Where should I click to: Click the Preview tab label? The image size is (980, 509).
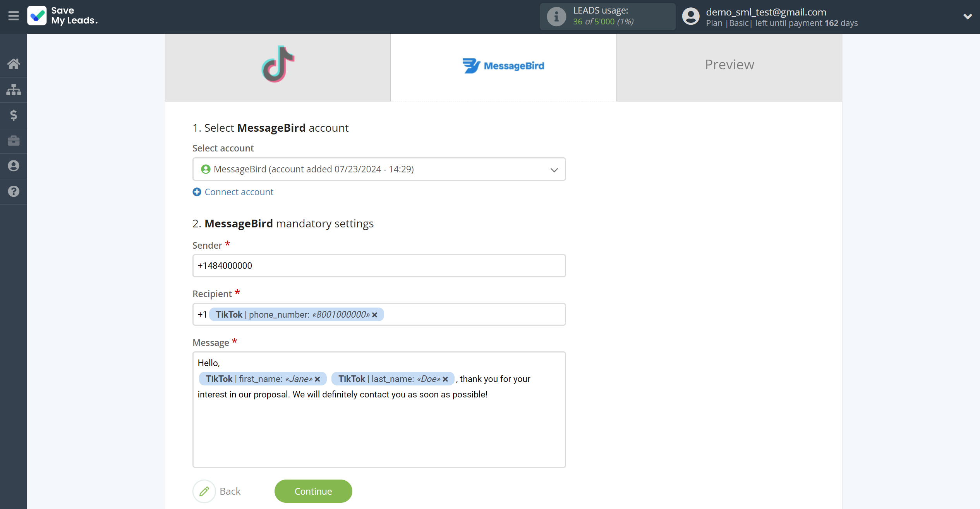729,64
